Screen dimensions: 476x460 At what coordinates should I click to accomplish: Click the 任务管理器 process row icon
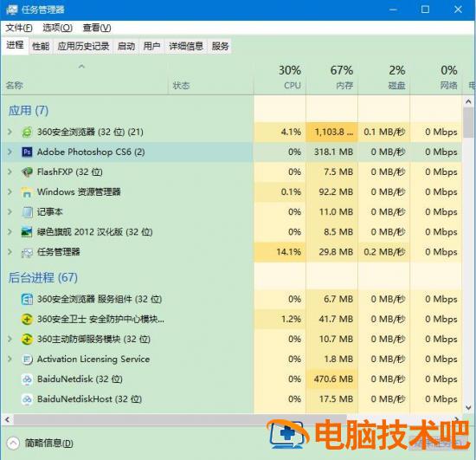tap(27, 252)
